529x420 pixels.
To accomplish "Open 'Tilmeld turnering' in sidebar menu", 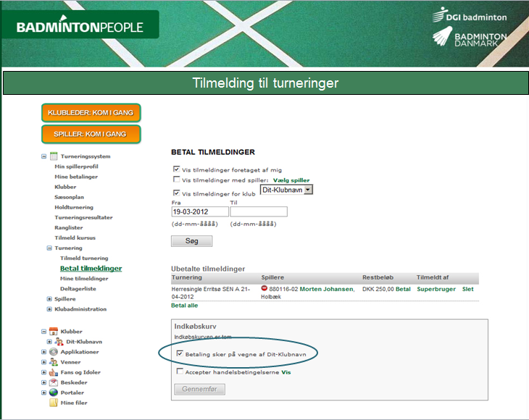I will 84,259.
